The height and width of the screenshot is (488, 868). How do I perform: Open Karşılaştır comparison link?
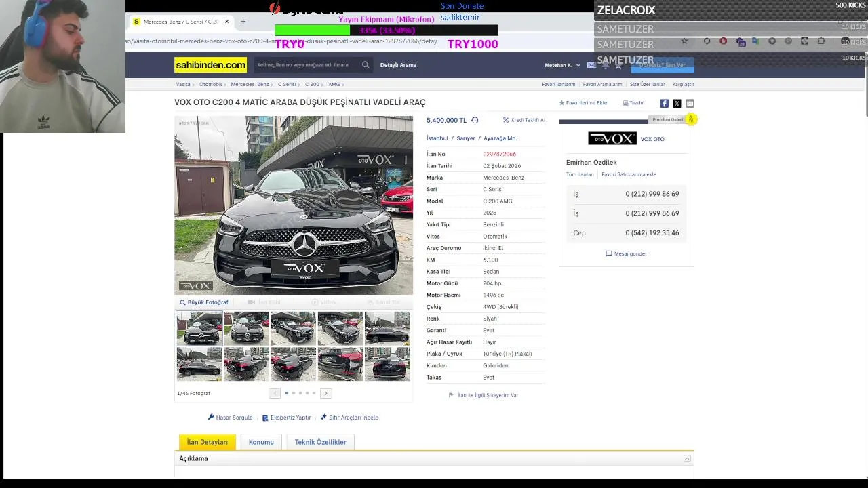click(683, 85)
